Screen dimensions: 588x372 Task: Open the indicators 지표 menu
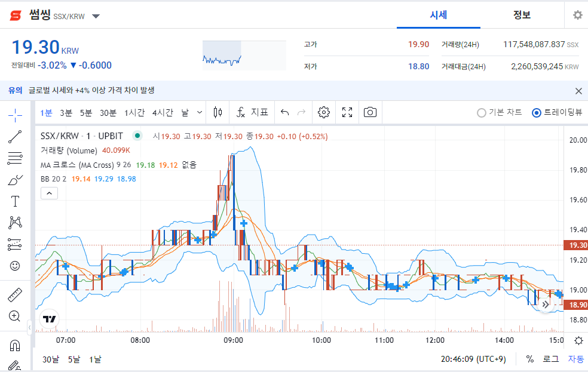[x=252, y=112]
